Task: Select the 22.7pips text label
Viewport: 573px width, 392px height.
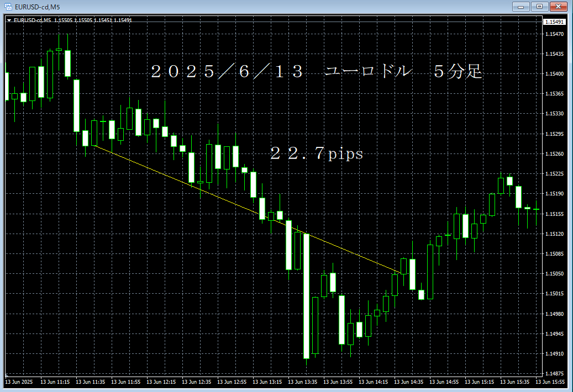Action: pyautogui.click(x=317, y=153)
